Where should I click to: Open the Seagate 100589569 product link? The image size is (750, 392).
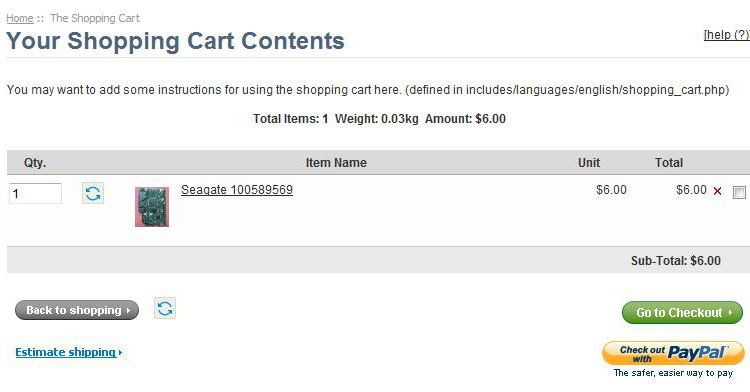click(237, 190)
